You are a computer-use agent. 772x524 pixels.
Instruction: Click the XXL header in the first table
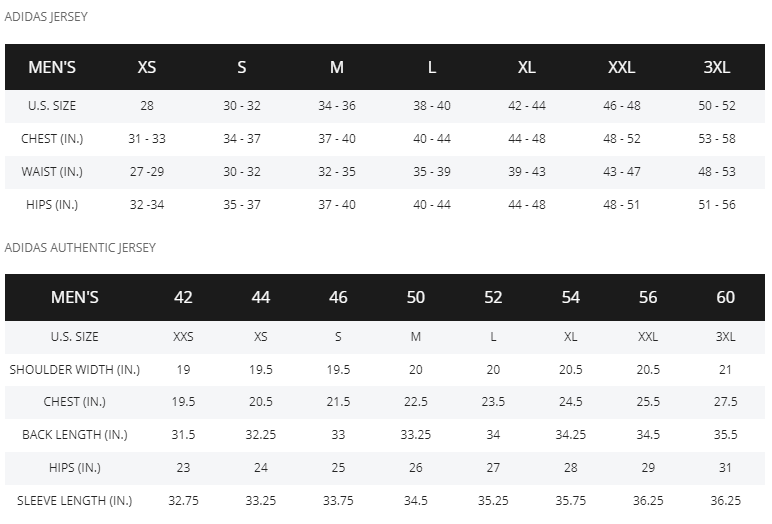[621, 67]
